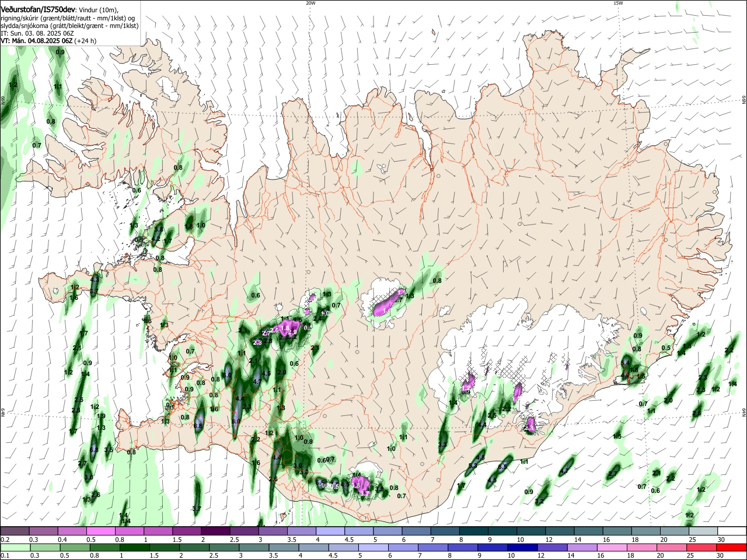This screenshot has width=747, height=560.
Task: Click the dark green 1 rain legend swatch
Action: click(134, 547)
